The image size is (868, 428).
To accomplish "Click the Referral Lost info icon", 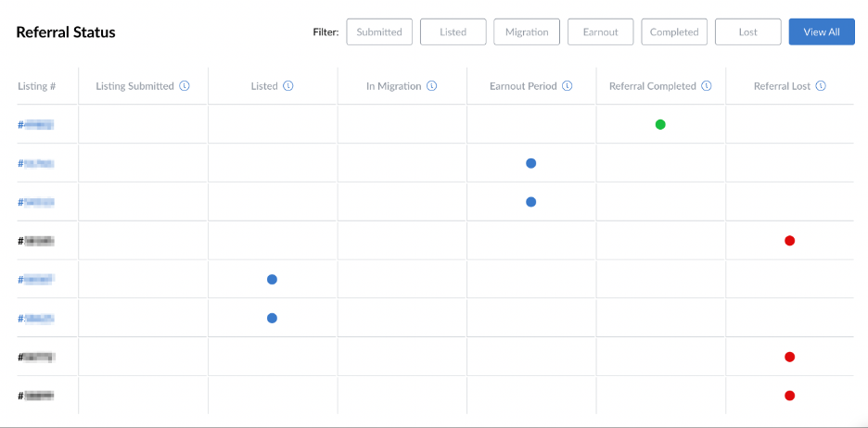I will pos(821,86).
